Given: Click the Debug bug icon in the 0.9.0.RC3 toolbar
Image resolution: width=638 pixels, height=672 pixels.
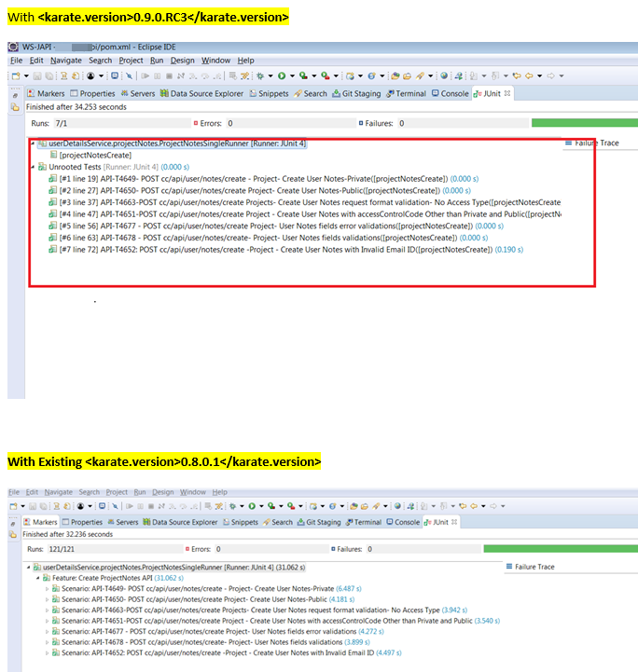Looking at the screenshot, I should pyautogui.click(x=260, y=75).
